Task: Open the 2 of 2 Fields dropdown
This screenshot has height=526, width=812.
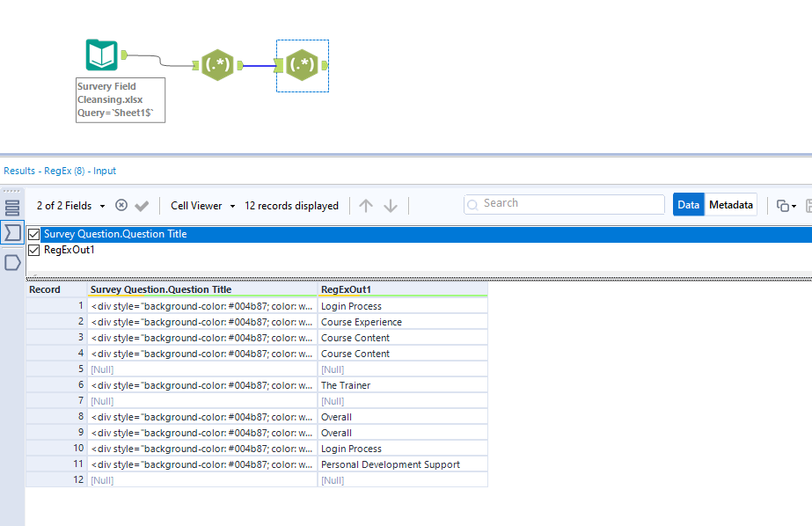Action: pos(101,205)
